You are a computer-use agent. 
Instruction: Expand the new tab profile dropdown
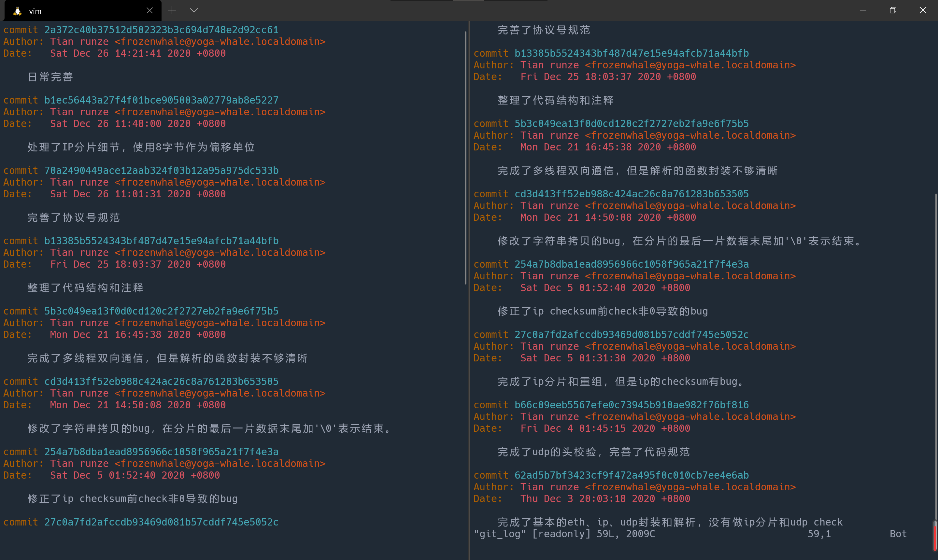click(194, 10)
